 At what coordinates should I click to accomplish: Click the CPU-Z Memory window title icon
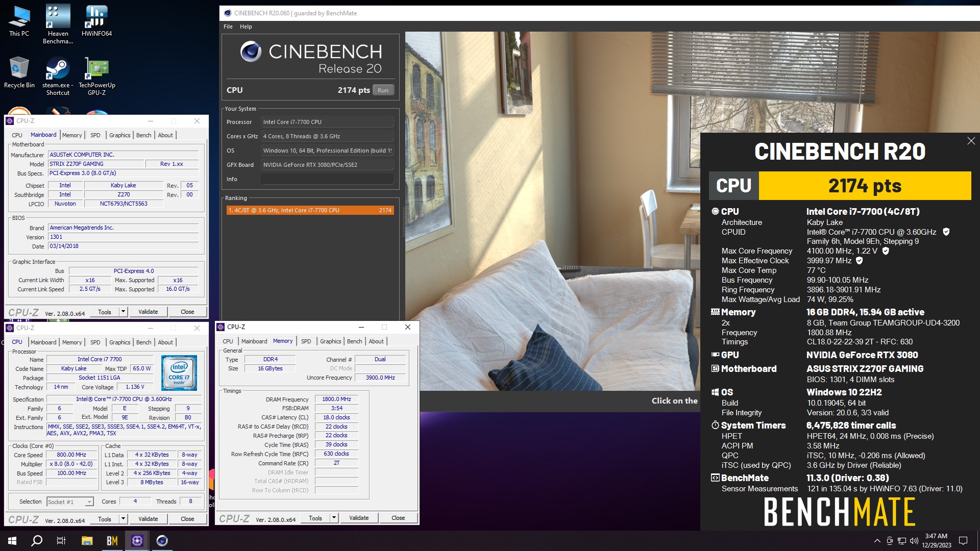[x=220, y=327]
